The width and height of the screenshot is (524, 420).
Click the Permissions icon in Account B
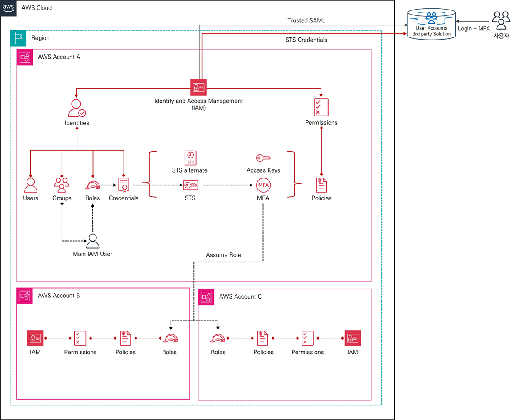[x=80, y=338]
